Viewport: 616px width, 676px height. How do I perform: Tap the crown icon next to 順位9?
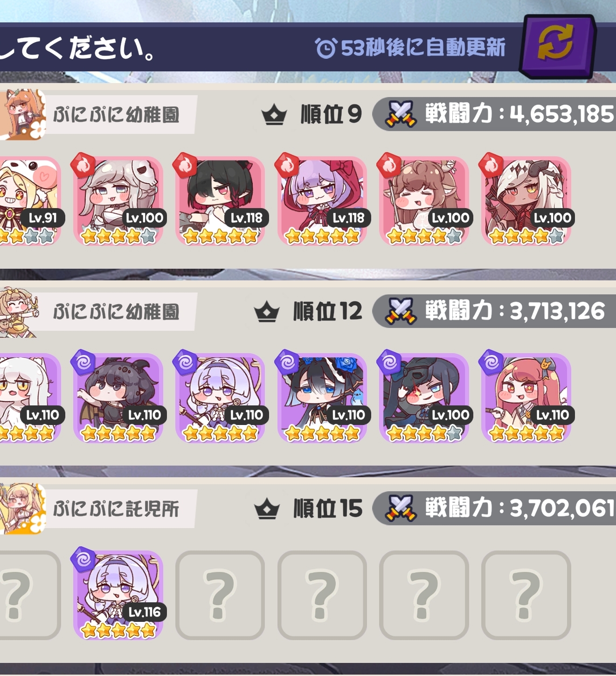click(x=274, y=115)
